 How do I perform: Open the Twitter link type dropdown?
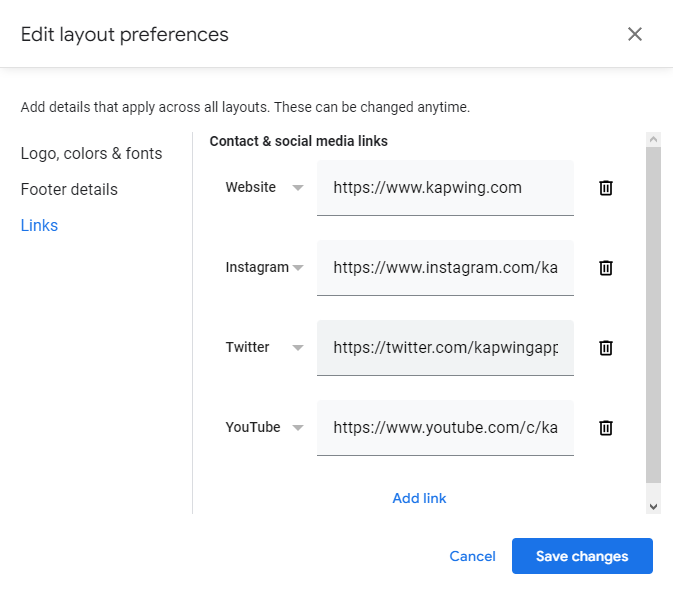(x=264, y=347)
